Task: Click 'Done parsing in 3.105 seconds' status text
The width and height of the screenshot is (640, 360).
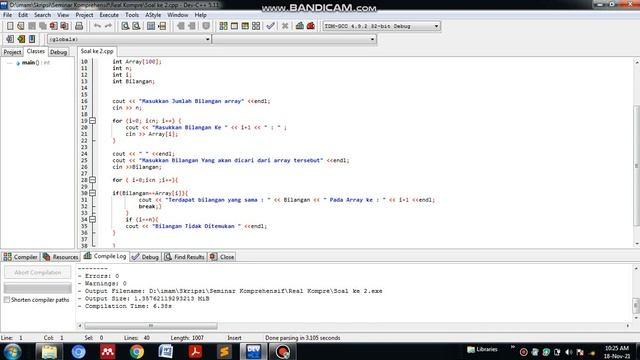Action: click(x=302, y=338)
